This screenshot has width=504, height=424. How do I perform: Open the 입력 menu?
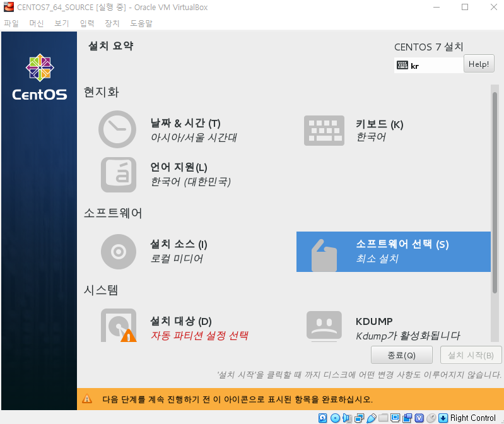(x=87, y=23)
